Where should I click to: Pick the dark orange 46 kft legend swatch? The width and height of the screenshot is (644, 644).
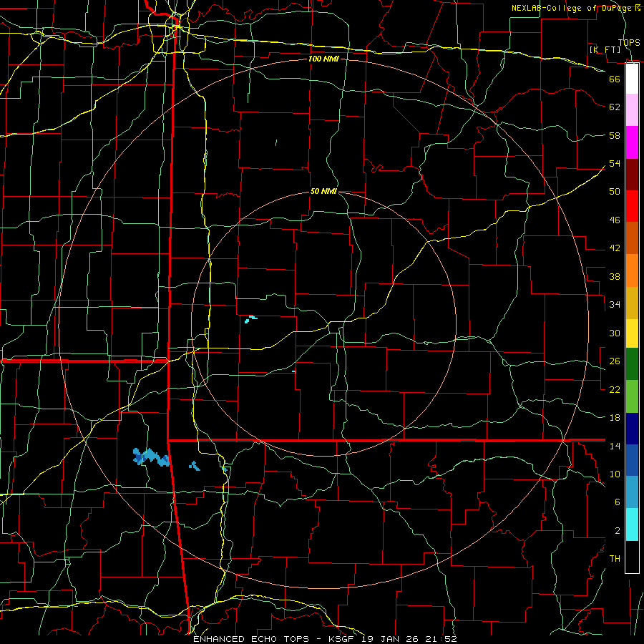(x=632, y=238)
